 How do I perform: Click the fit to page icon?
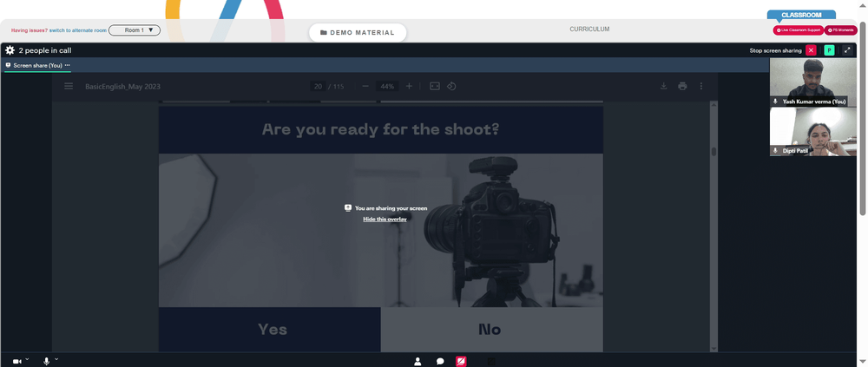[435, 87]
